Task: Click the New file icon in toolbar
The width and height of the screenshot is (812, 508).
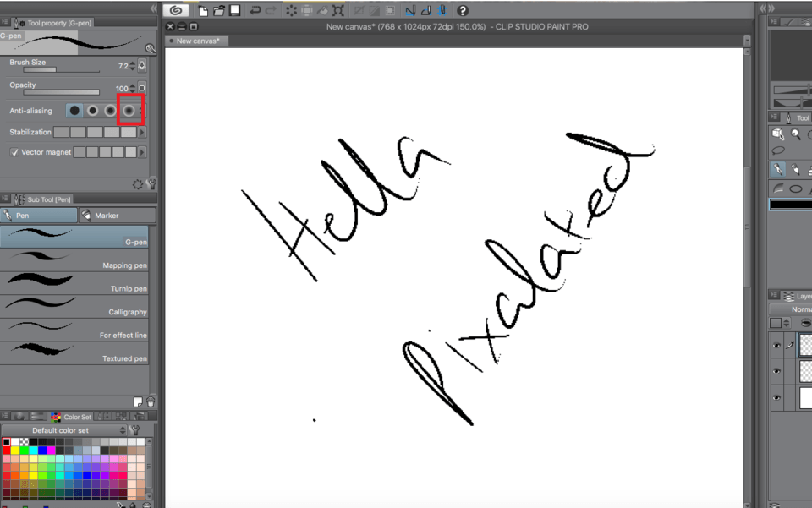Action: click(203, 10)
